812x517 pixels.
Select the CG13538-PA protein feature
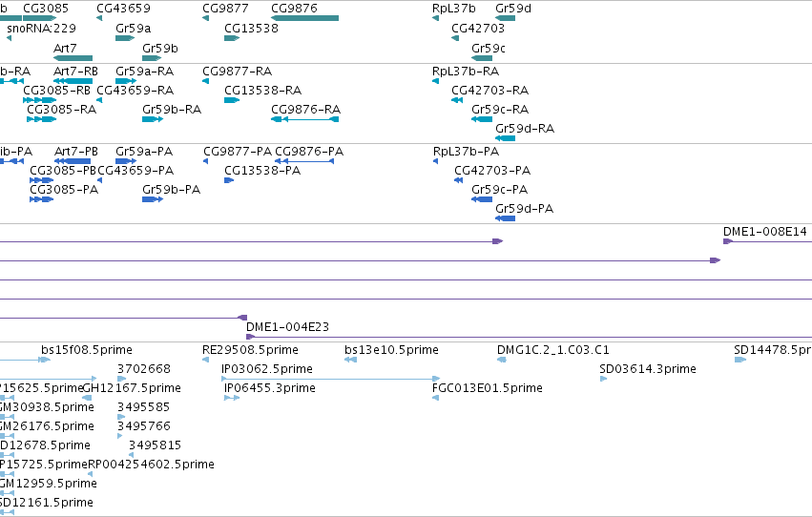pyautogui.click(x=229, y=180)
